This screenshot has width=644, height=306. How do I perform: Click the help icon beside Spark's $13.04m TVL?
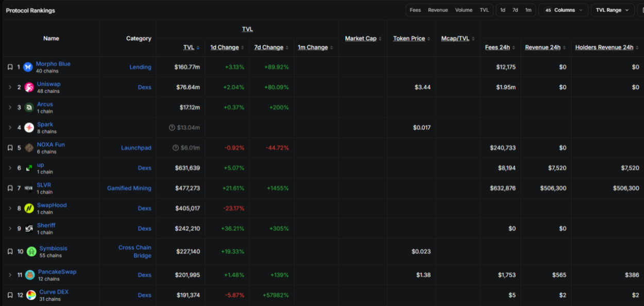[172, 128]
